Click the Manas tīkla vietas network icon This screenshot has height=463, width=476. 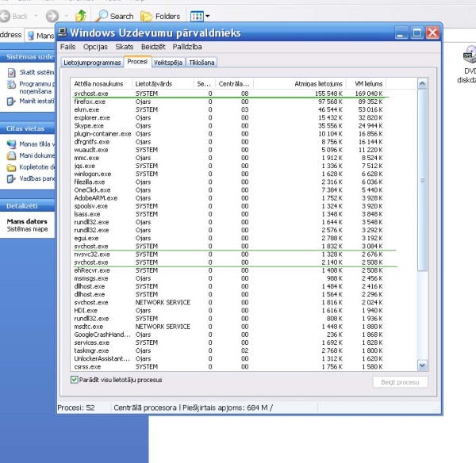11,144
